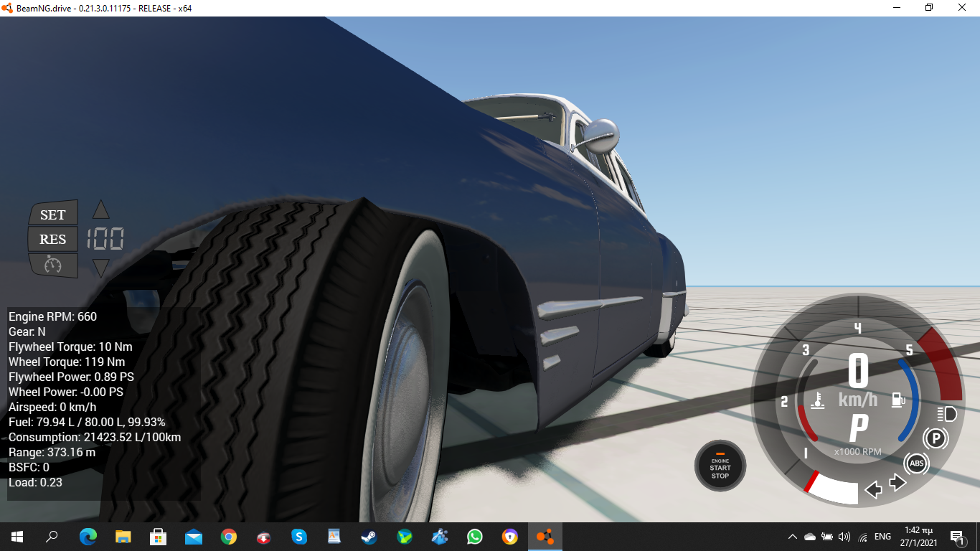Click the gear indicator letter P
The image size is (980, 551).
click(x=858, y=429)
